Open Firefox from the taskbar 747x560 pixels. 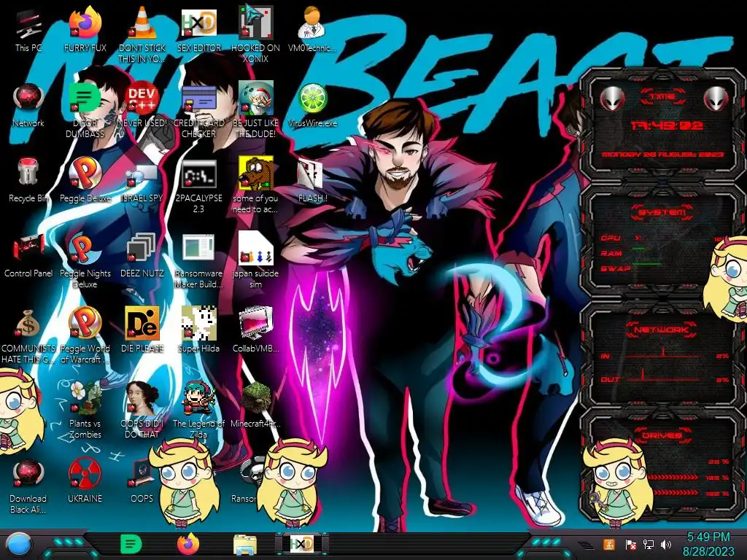coord(188,544)
